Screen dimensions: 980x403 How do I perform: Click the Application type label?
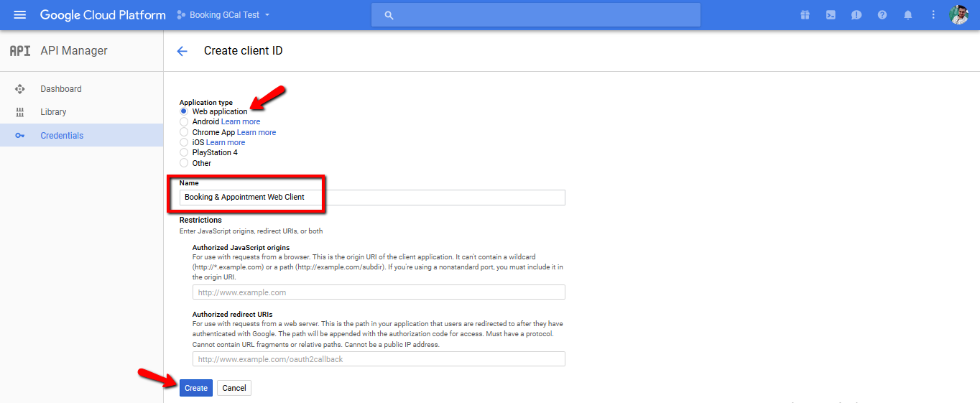pos(206,103)
